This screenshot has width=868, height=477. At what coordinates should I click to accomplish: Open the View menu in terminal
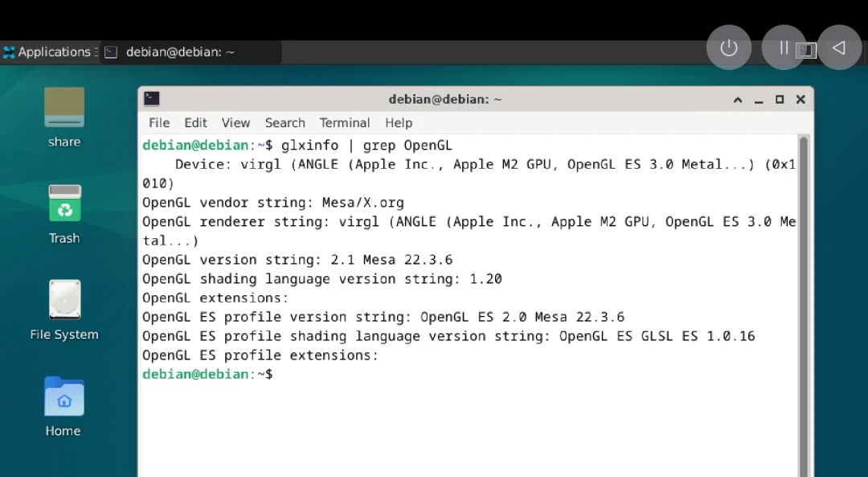pyautogui.click(x=235, y=123)
